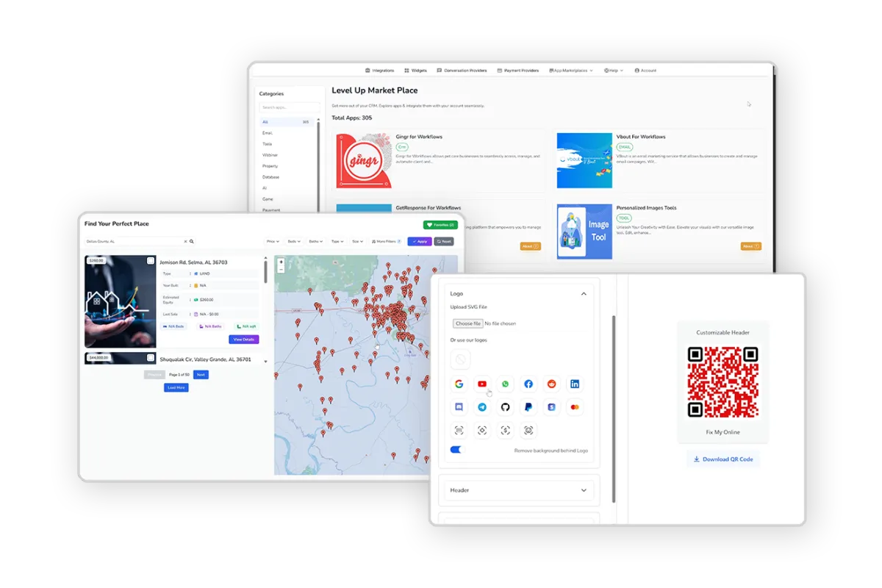This screenshot has height=588, width=882.
Task: Open the Type filter dropdown
Action: [x=337, y=241]
